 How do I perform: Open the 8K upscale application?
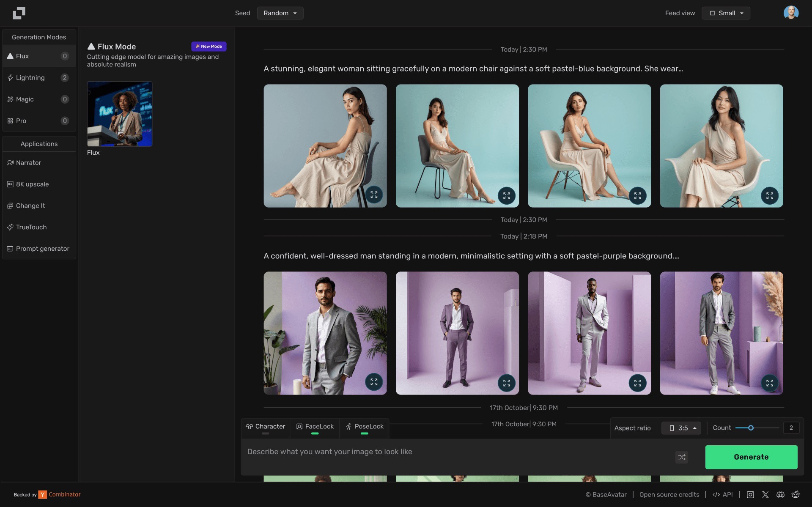pyautogui.click(x=39, y=184)
